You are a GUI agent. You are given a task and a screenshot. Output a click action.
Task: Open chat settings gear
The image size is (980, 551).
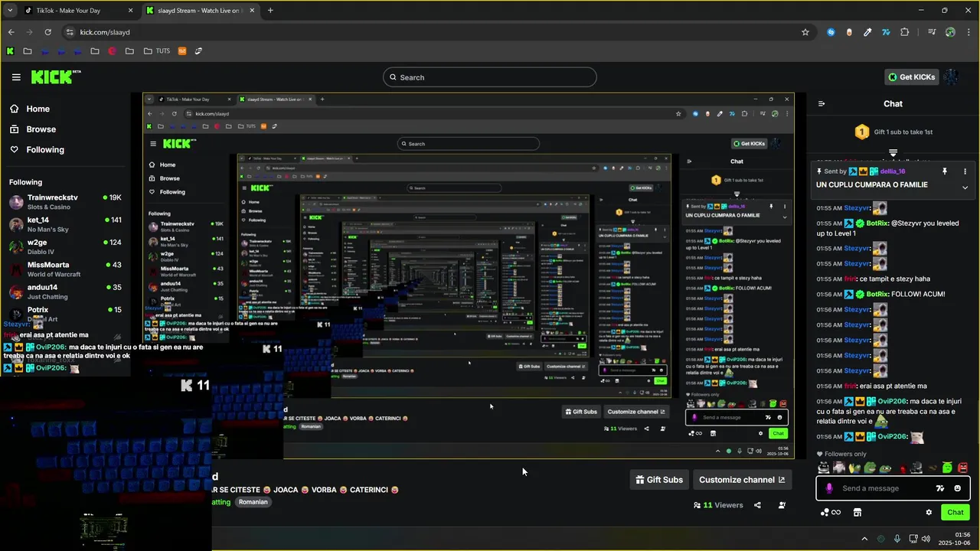[x=929, y=512]
